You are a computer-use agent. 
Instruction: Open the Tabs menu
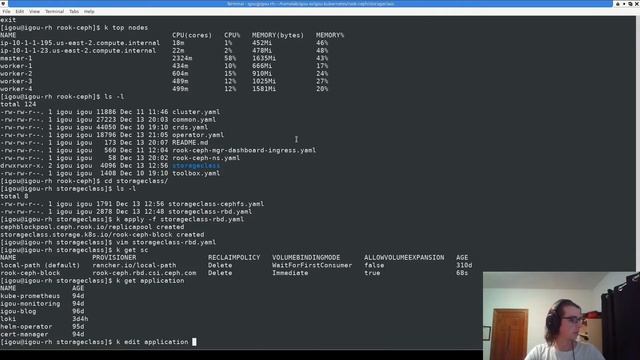[74, 11]
